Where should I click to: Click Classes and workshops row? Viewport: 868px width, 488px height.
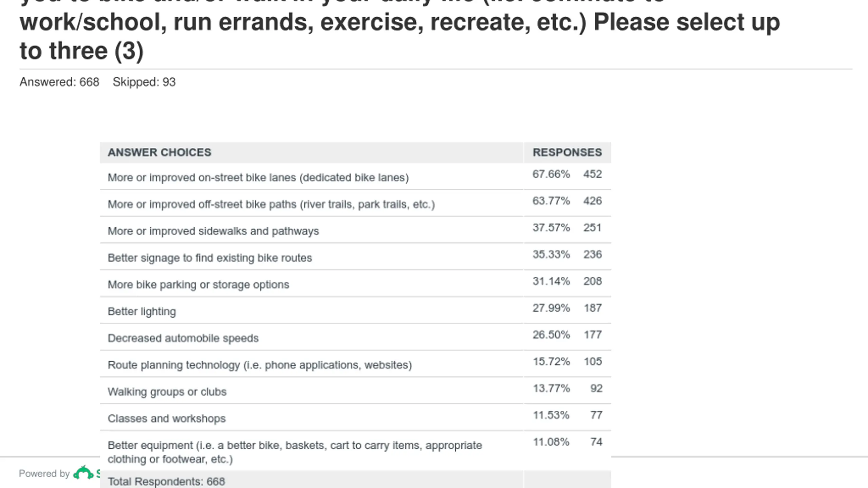[x=355, y=418]
